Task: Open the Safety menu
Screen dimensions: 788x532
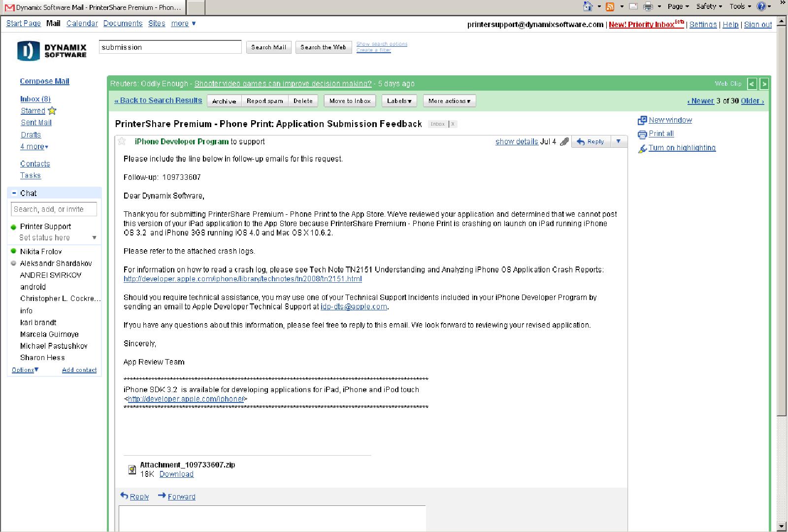Action: 709,6
